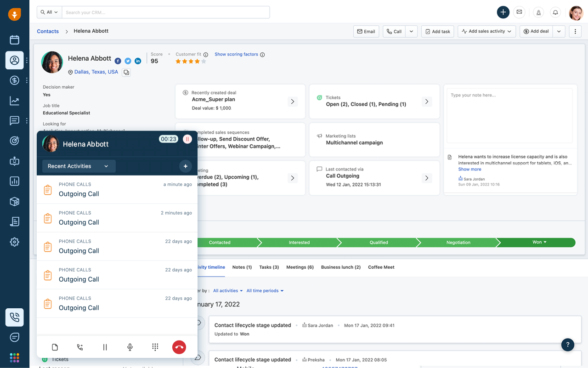Viewport: 588px width, 368px height.
Task: Open the dialpad in the call widget
Action: pyautogui.click(x=155, y=347)
